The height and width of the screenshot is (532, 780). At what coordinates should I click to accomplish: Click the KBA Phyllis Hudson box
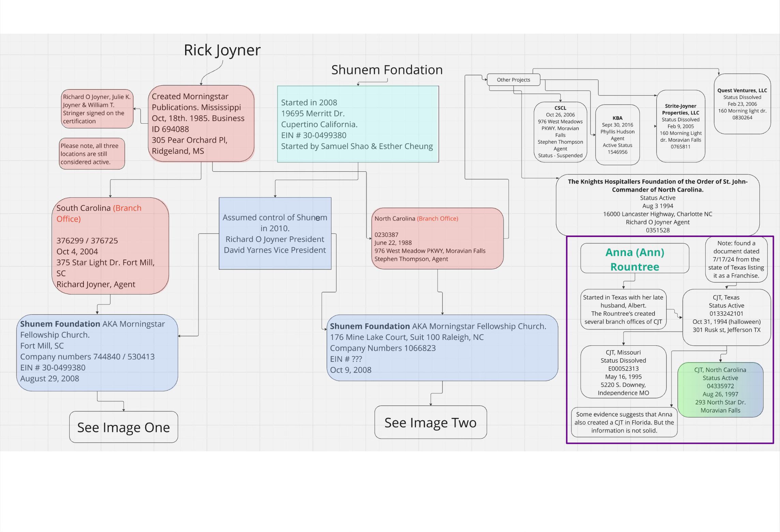point(617,135)
